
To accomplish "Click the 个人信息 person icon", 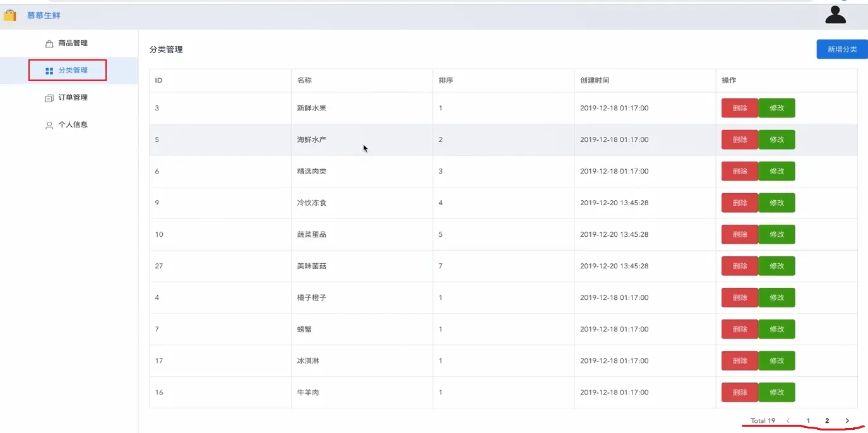I will (49, 125).
